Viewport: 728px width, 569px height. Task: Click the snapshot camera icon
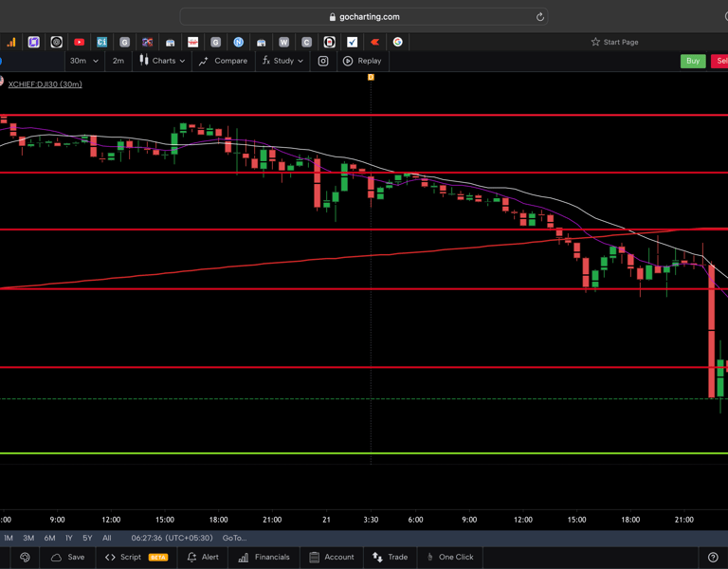(323, 61)
